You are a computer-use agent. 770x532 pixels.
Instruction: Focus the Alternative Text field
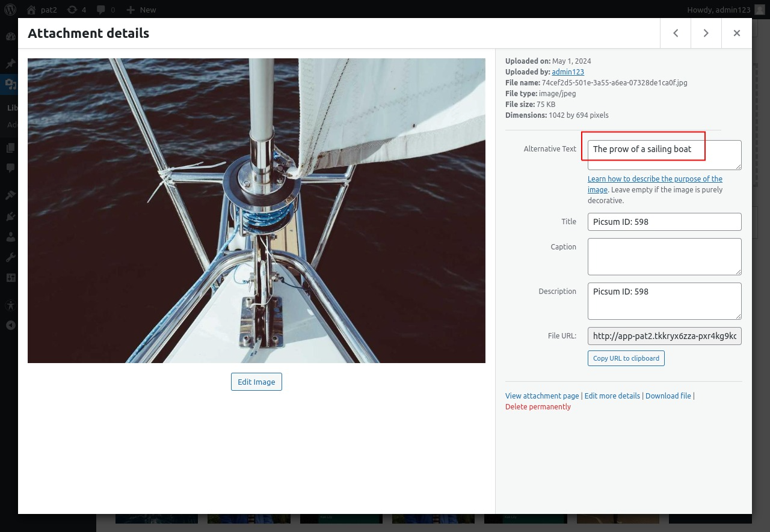[x=664, y=155]
